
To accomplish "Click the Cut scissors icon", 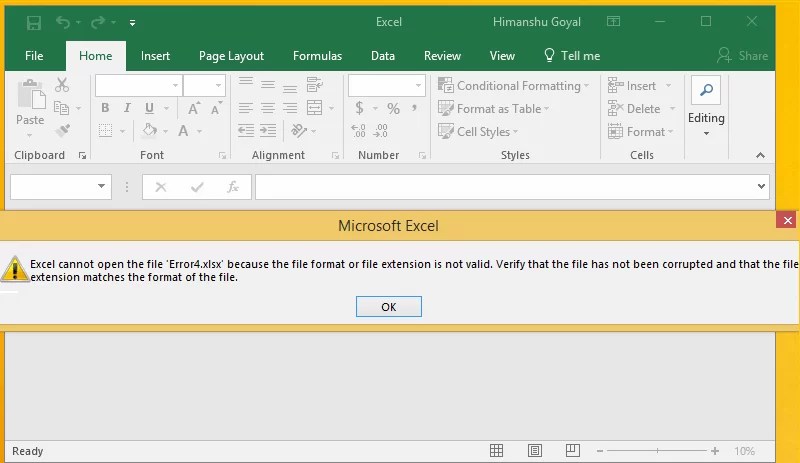I will [62, 86].
